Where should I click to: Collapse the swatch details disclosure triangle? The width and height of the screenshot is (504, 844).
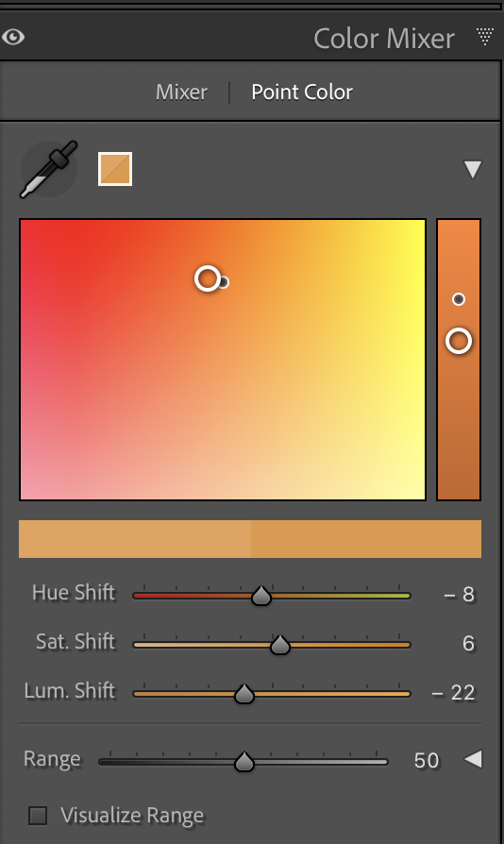click(473, 169)
